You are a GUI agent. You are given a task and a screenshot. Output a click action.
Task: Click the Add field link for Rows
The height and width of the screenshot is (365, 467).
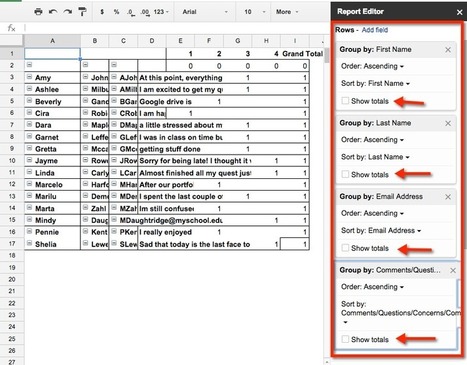(x=375, y=30)
